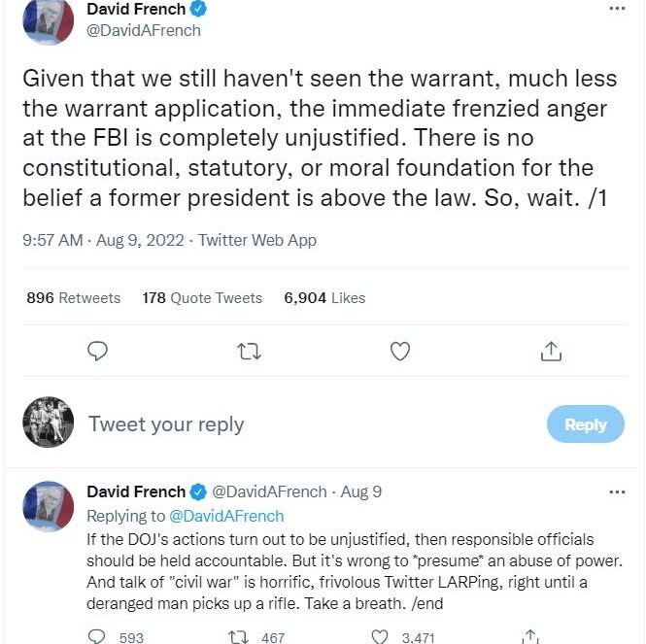This screenshot has width=646, height=644.
Task: View the 6,904 Likes list
Action: [x=324, y=297]
